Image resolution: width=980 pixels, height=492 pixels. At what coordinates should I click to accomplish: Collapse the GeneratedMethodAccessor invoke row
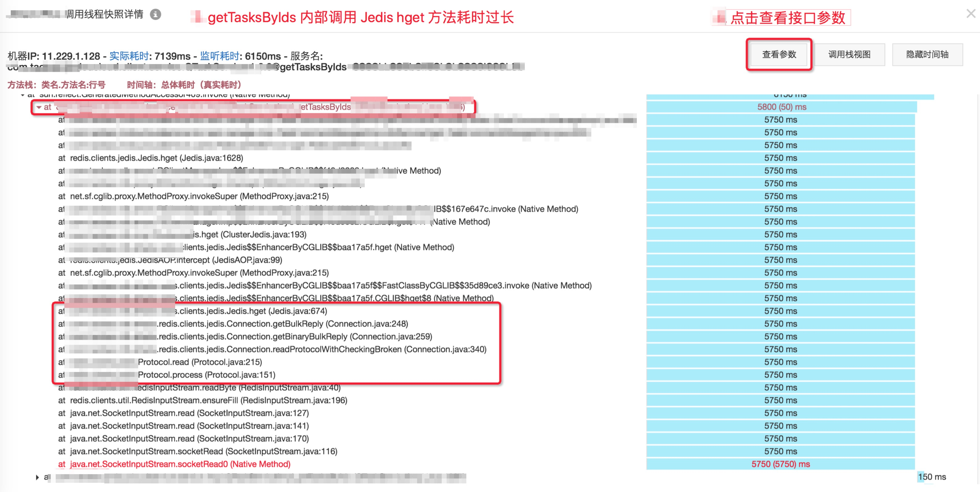point(23,95)
